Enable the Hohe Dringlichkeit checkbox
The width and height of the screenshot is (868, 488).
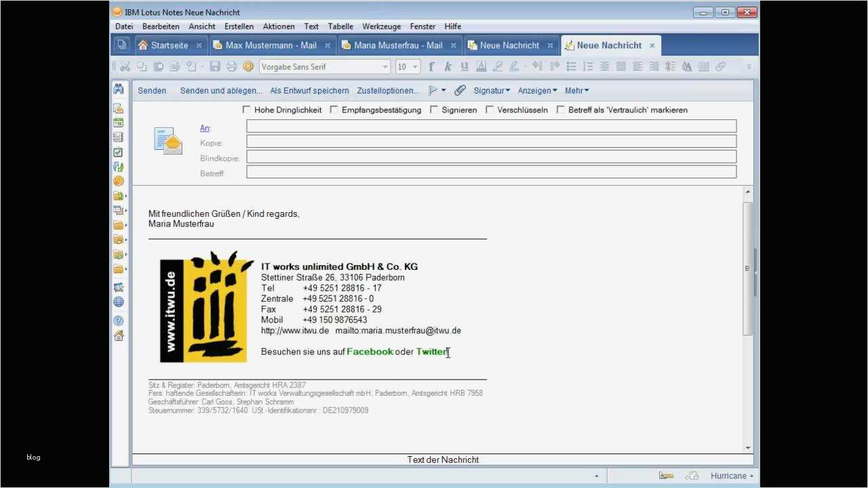247,109
